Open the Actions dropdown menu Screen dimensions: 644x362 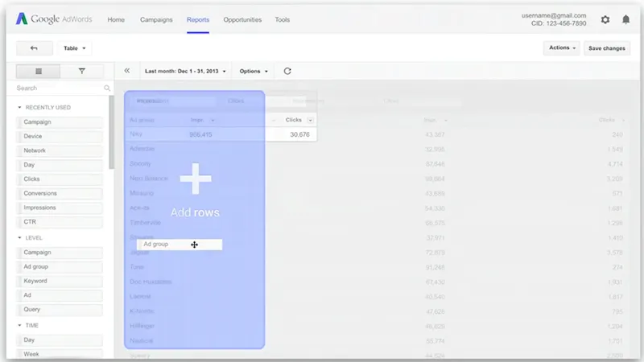562,48
